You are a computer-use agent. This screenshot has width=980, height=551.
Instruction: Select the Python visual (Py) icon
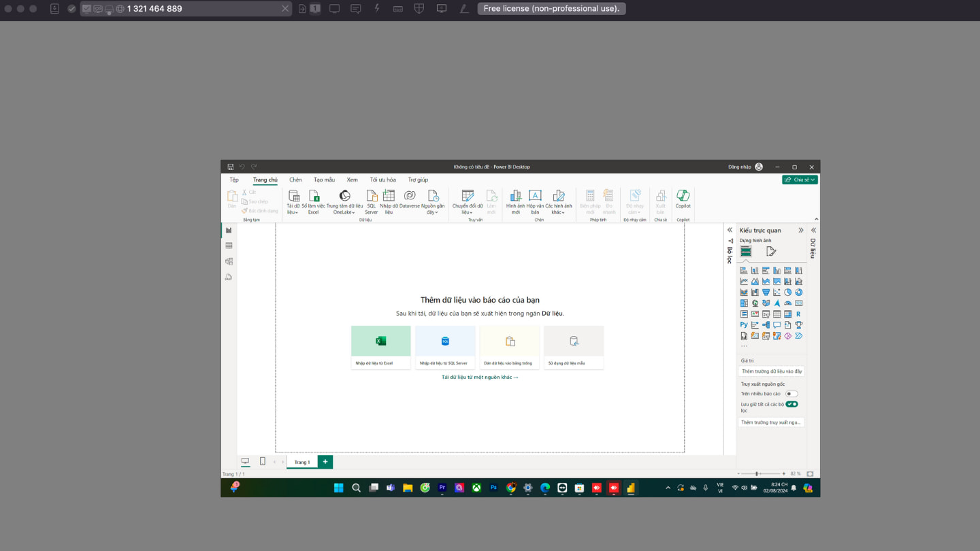(744, 324)
